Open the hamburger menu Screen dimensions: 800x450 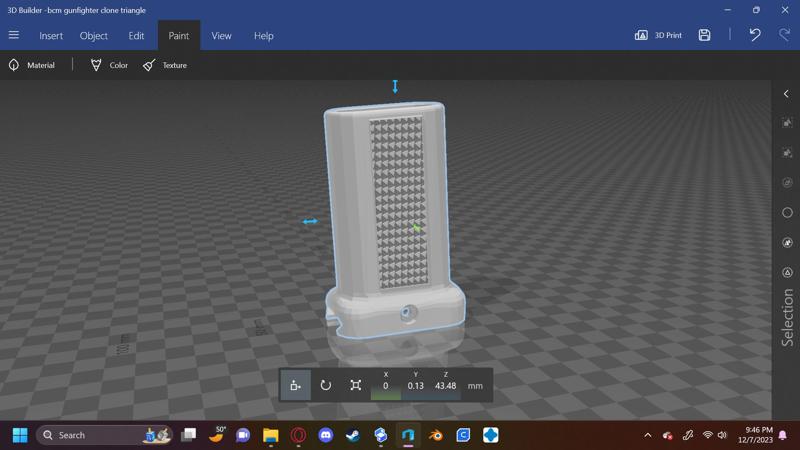(14, 35)
